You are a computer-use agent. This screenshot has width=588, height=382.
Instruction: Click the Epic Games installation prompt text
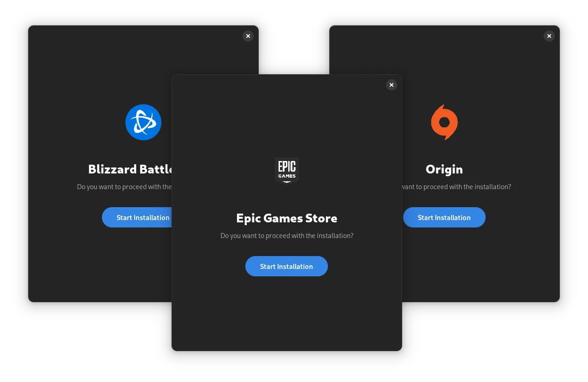[286, 236]
